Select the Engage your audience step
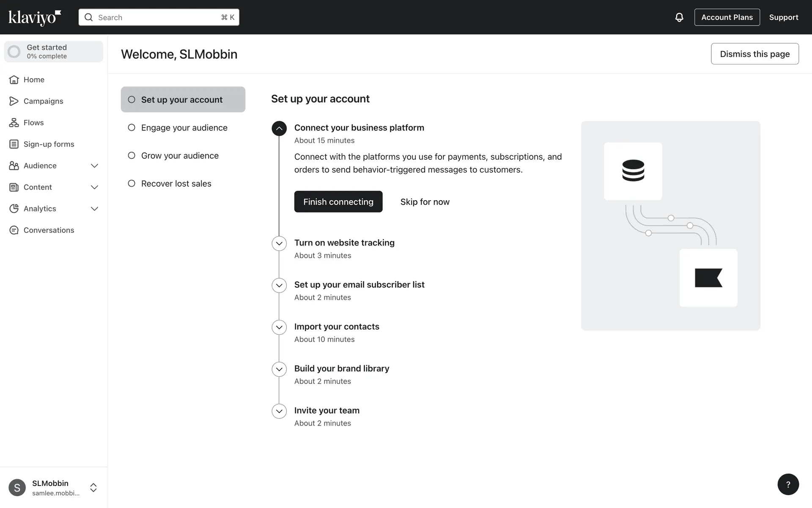 click(184, 128)
